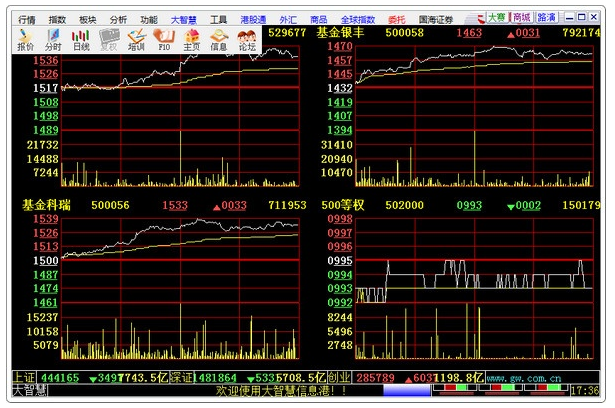Viewport: 615px width, 408px height.
Task: Click the 创业 index value 285789
Action: [375, 378]
